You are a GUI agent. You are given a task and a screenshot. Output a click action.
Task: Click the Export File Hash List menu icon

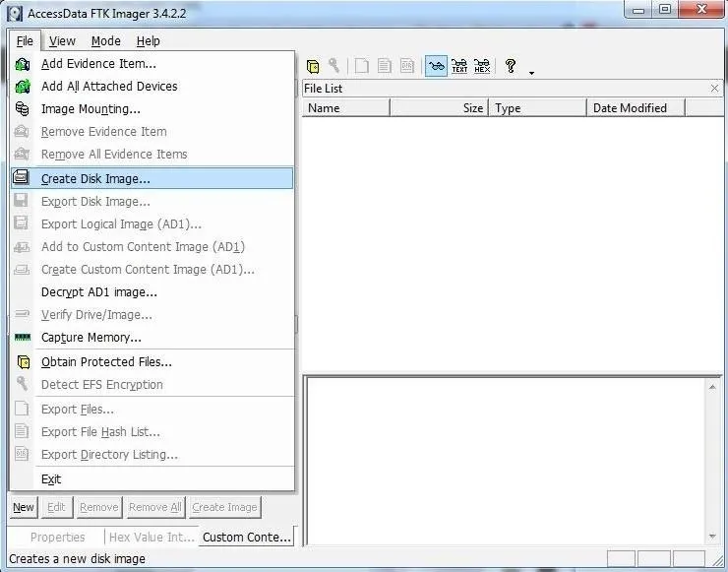[x=22, y=431]
